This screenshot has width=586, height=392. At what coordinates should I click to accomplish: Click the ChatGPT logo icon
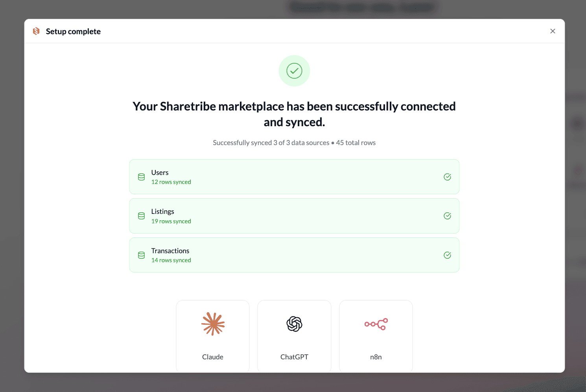click(294, 324)
